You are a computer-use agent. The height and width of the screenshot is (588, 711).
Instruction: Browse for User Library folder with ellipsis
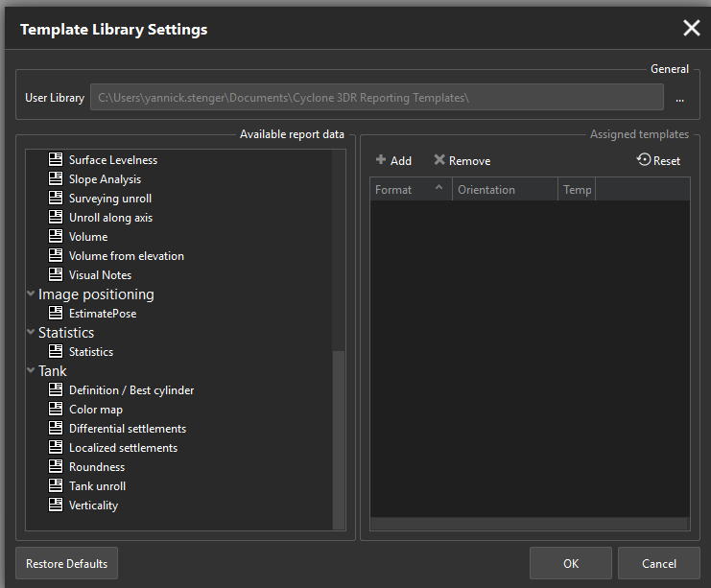679,98
